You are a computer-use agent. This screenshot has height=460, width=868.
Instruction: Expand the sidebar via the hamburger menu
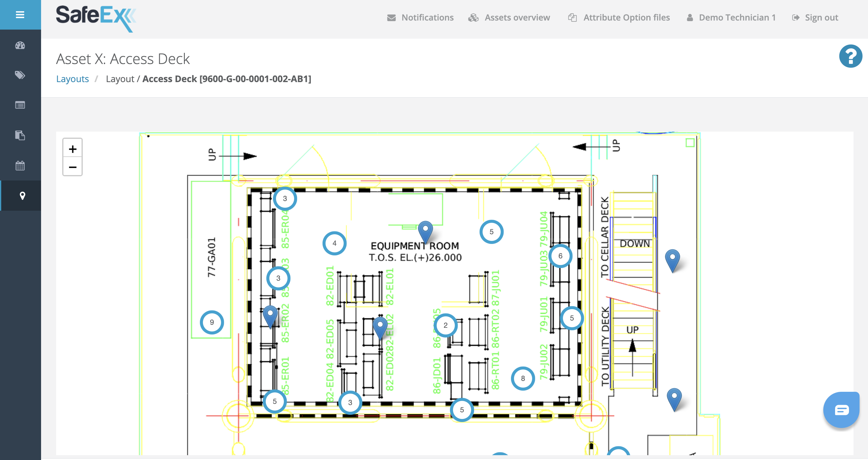tap(20, 14)
